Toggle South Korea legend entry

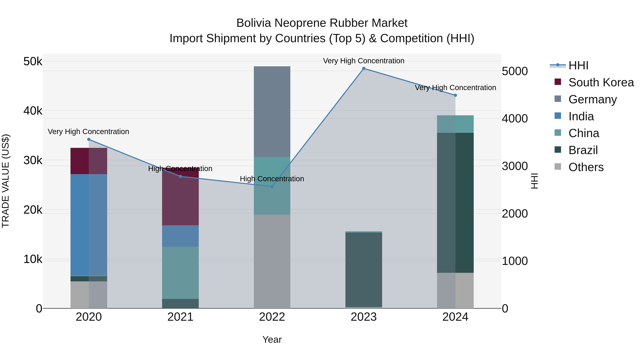click(x=594, y=82)
